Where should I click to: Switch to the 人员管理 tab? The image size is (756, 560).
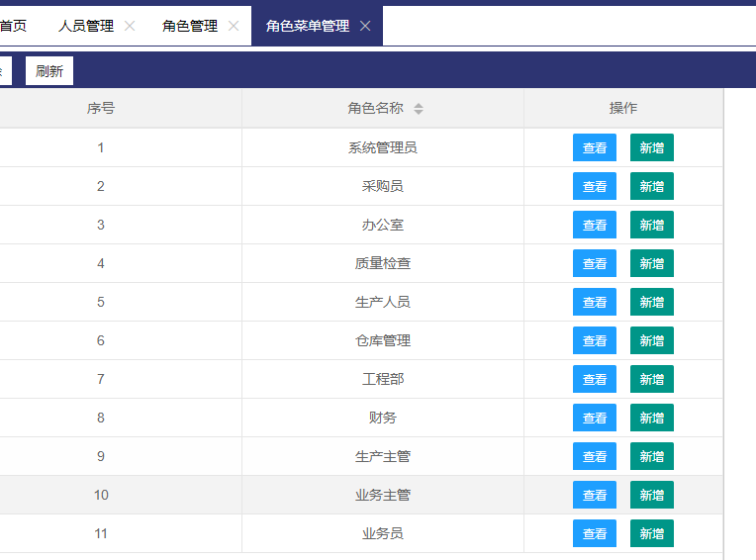pos(86,26)
